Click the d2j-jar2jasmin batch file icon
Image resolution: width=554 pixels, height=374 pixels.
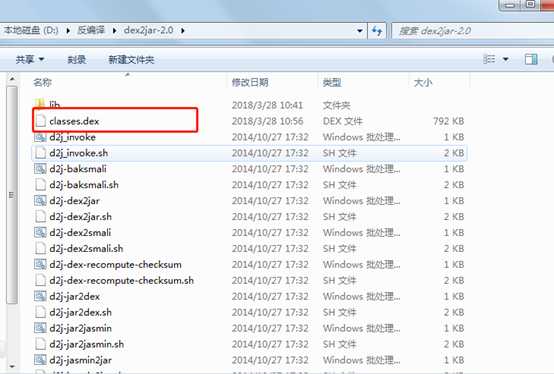40,328
